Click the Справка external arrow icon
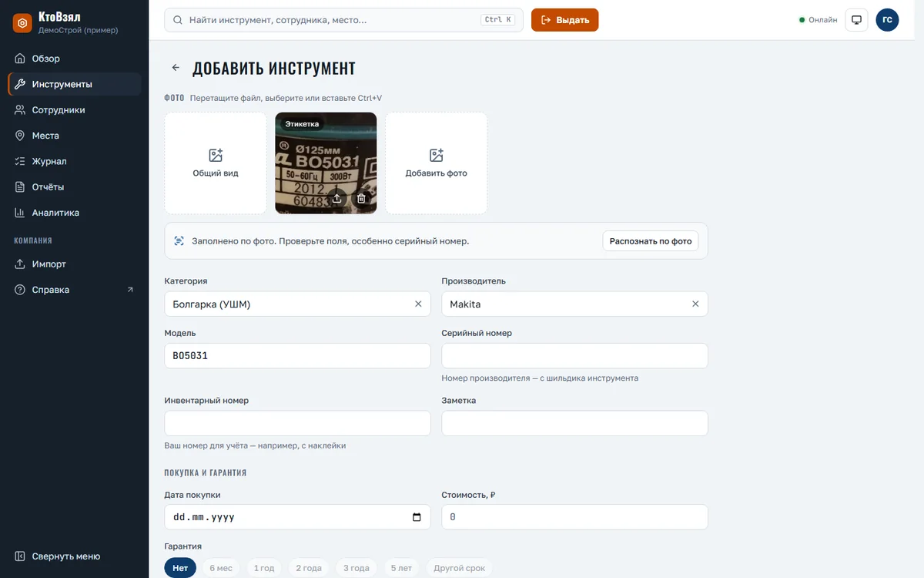 (130, 290)
